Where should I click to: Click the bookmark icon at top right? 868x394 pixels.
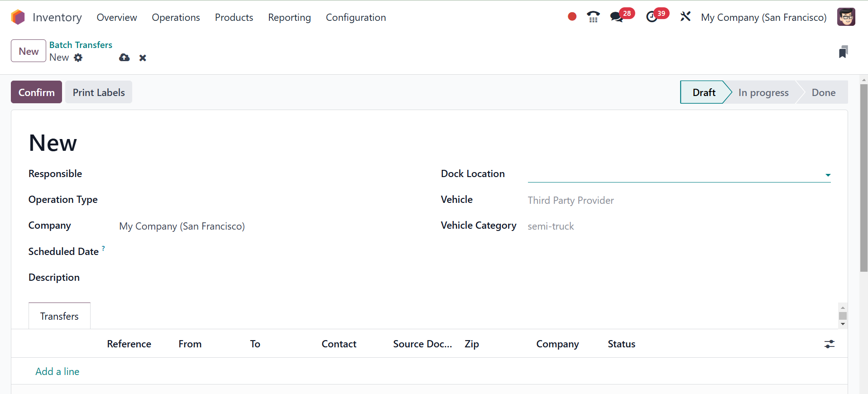(x=843, y=52)
